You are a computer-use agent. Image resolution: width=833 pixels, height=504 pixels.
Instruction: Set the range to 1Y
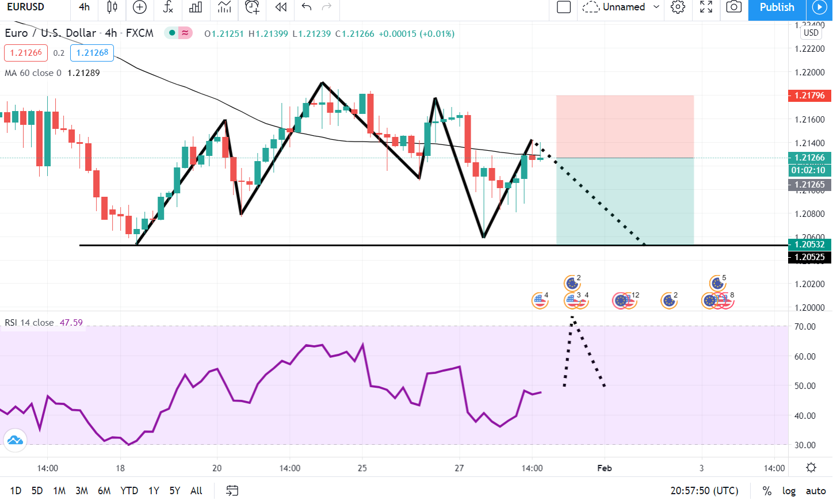coord(154,491)
